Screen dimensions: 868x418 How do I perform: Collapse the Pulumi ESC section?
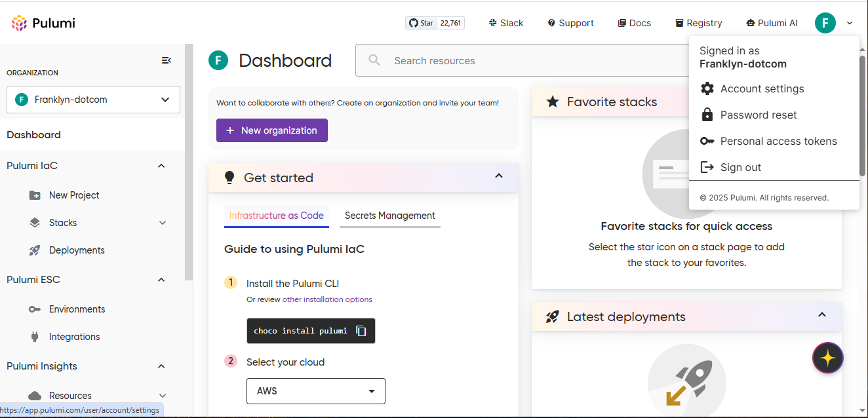pos(161,280)
